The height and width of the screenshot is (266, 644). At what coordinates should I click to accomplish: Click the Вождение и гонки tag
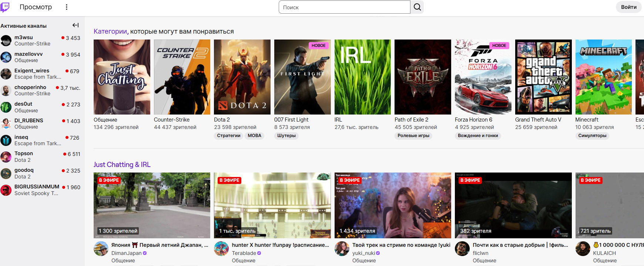[478, 136]
